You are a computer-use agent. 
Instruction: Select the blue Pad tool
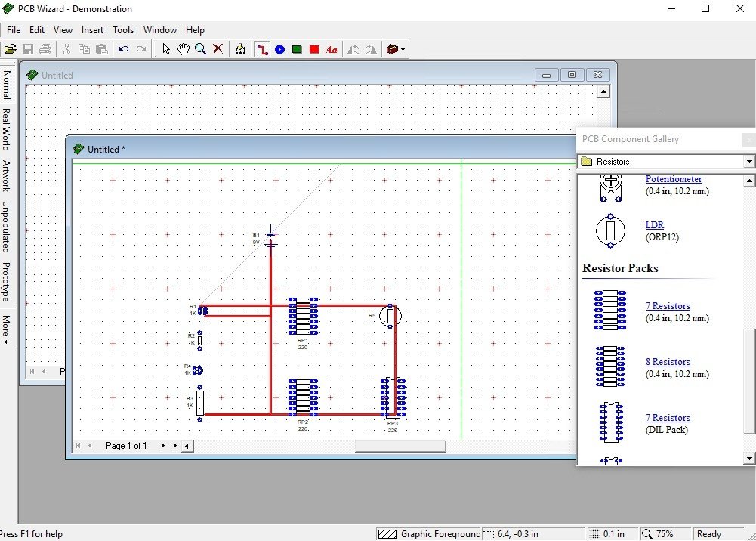tap(279, 49)
